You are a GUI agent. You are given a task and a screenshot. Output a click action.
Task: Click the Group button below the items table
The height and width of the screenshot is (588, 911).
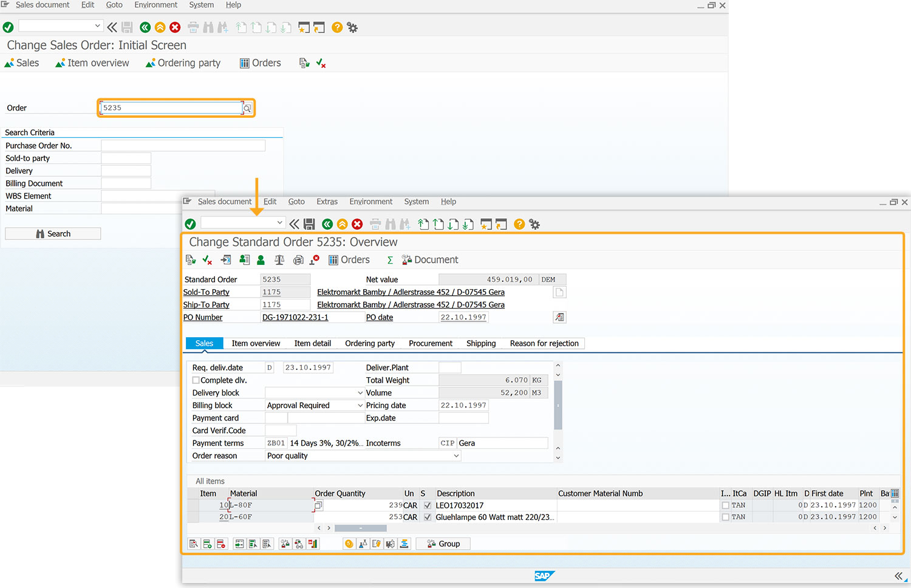443,544
